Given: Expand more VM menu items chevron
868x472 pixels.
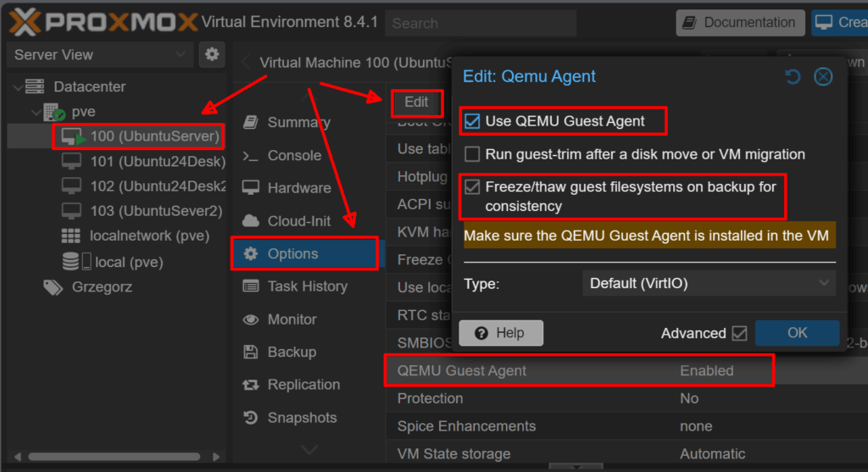Looking at the screenshot, I should [x=309, y=449].
